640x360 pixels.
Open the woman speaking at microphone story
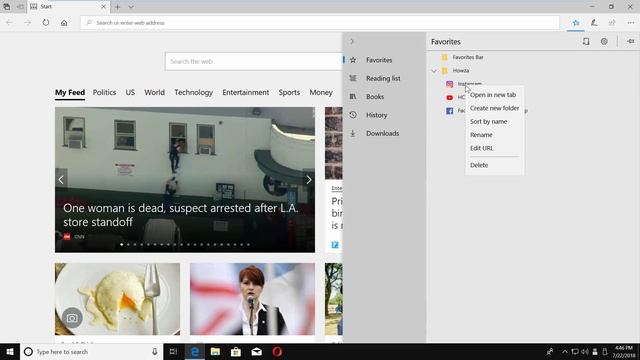pyautogui.click(x=252, y=299)
